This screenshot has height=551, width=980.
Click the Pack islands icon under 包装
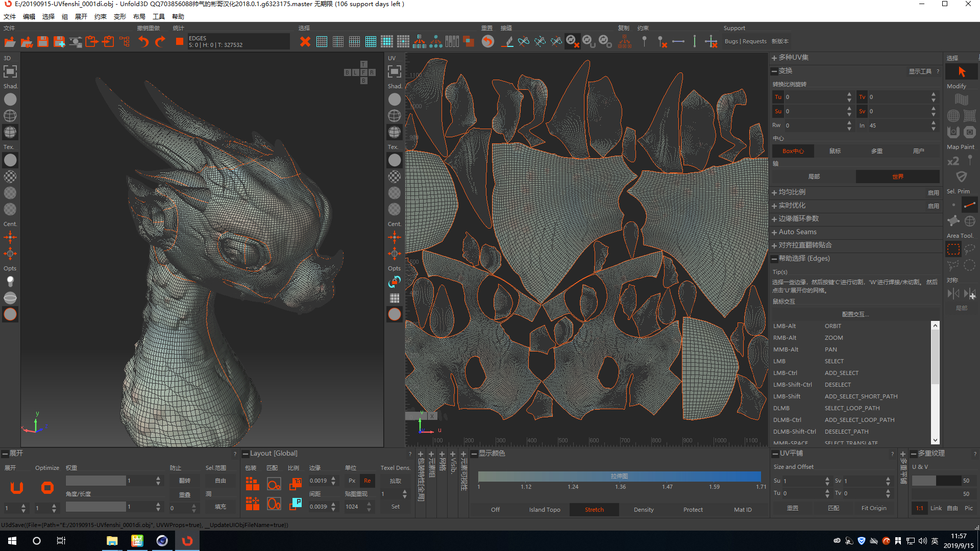(x=252, y=484)
